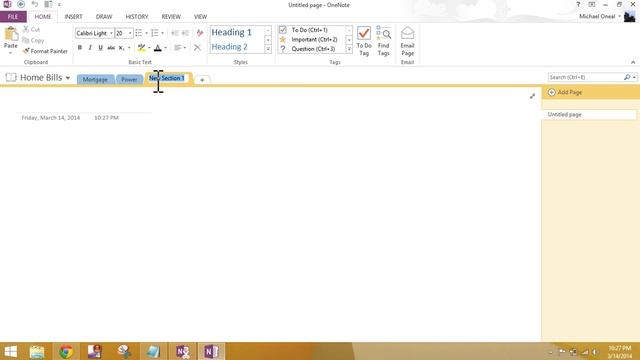Open the Michael Oneal account dropdown
This screenshot has height=360, width=640.
click(620, 16)
